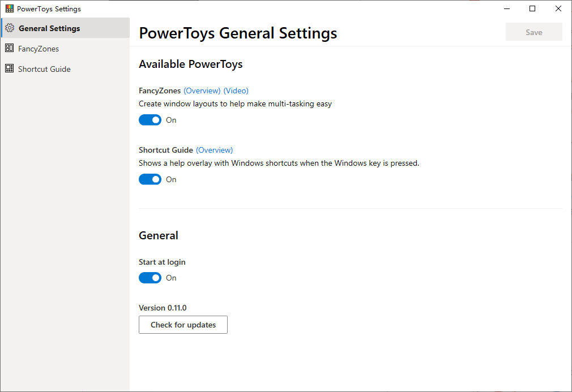The height and width of the screenshot is (392, 572).
Task: Click the PowerToys logo in title bar
Action: coord(10,8)
